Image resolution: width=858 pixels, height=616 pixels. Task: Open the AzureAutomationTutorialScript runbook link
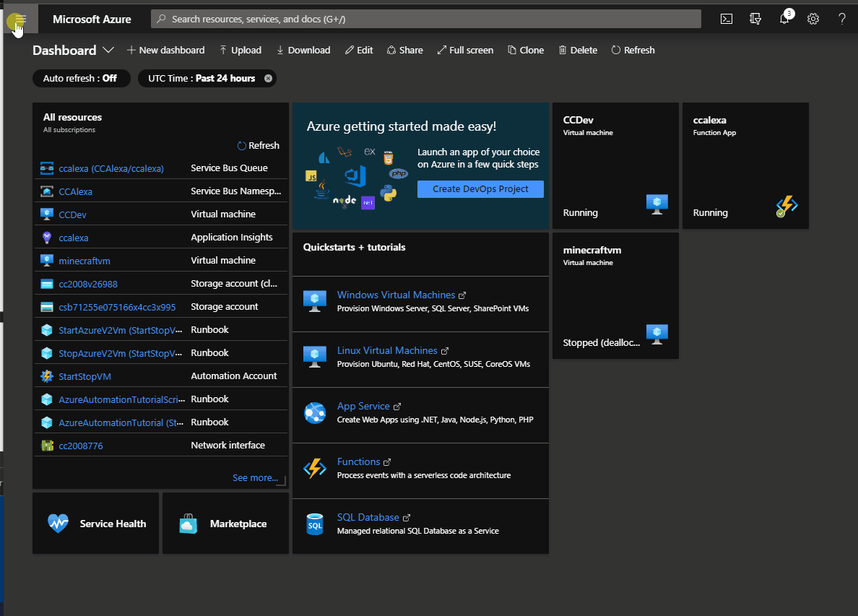(122, 399)
